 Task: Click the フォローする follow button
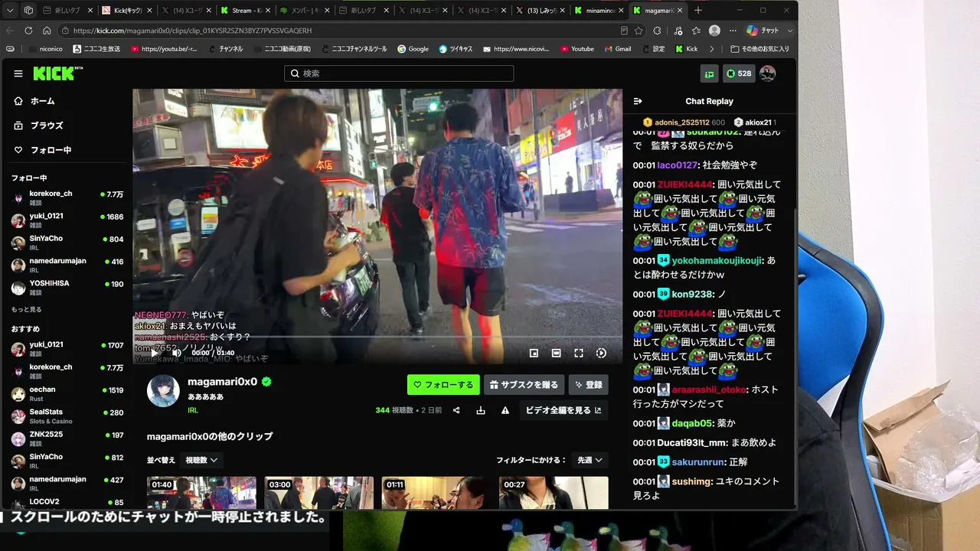(443, 385)
